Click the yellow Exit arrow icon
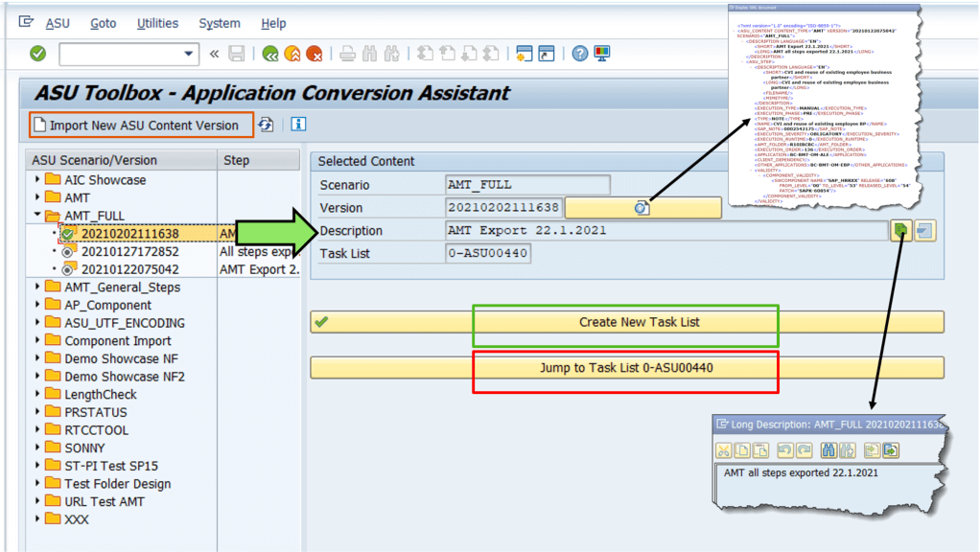Viewport: 980px width, 552px height. click(x=292, y=54)
